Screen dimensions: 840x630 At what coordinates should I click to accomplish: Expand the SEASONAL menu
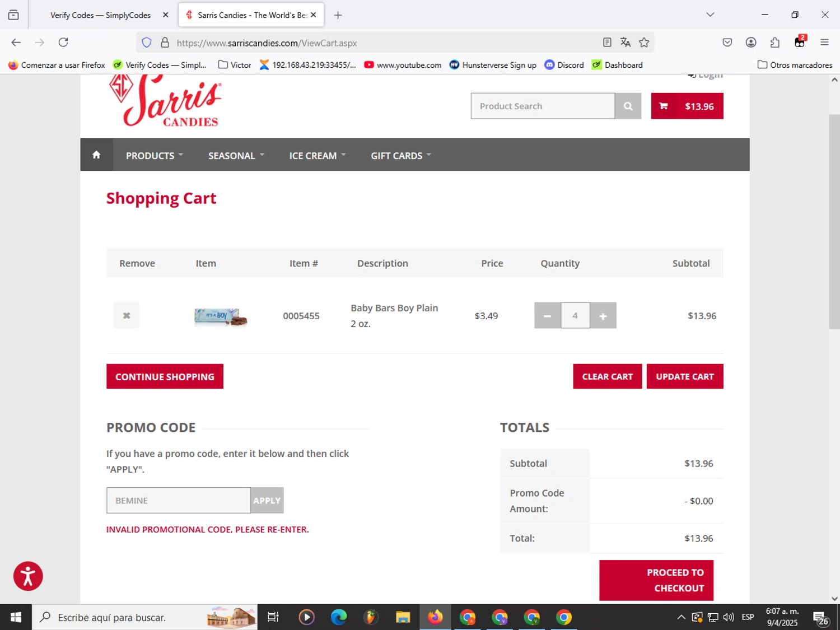click(x=236, y=156)
